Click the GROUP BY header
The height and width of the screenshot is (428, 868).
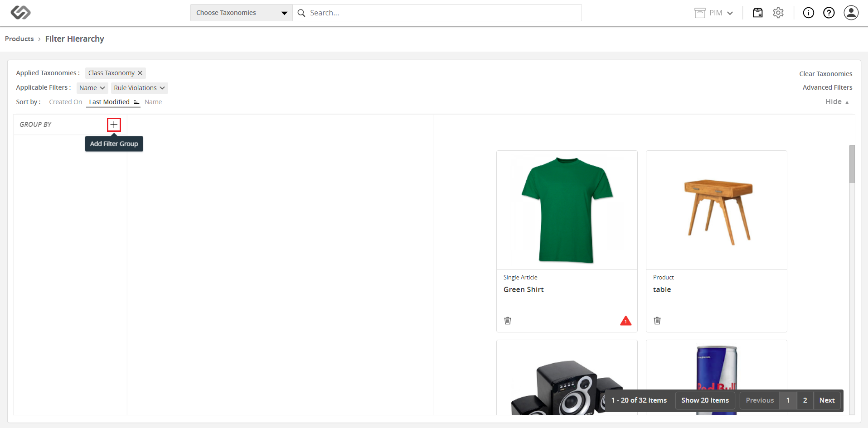[36, 125]
